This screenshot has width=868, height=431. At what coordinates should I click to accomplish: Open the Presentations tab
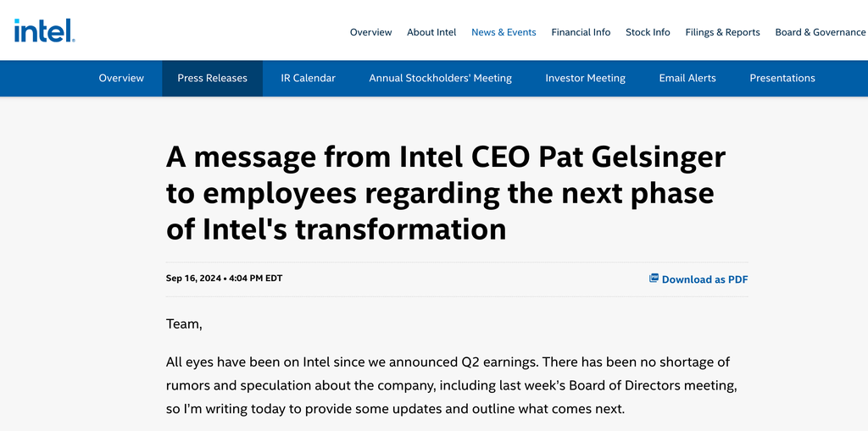tap(782, 78)
